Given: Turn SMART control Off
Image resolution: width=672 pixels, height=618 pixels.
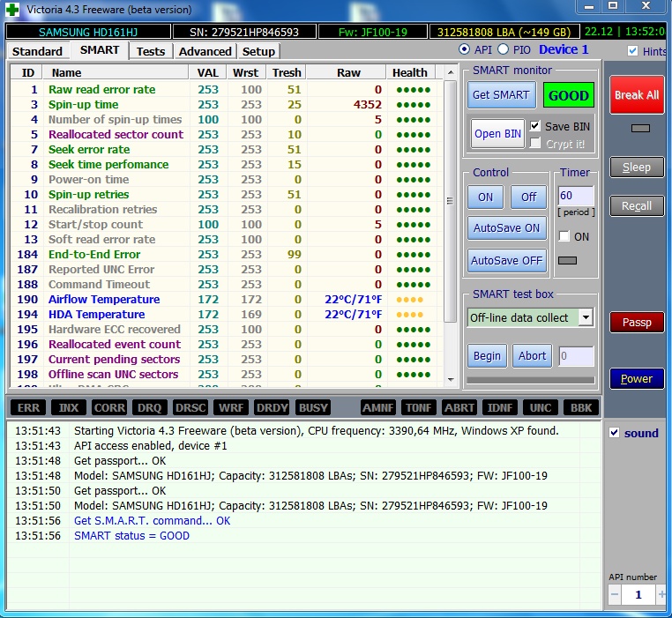Looking at the screenshot, I should 528,197.
